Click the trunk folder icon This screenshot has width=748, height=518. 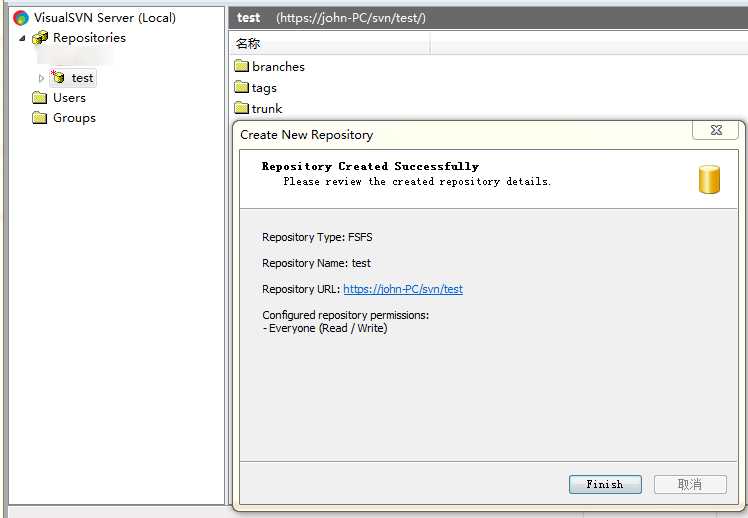click(242, 108)
